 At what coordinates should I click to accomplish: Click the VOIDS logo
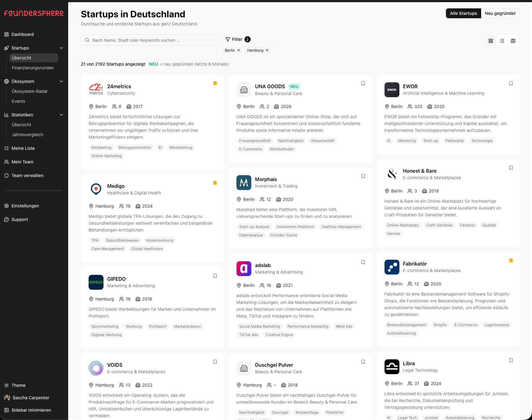(96, 368)
